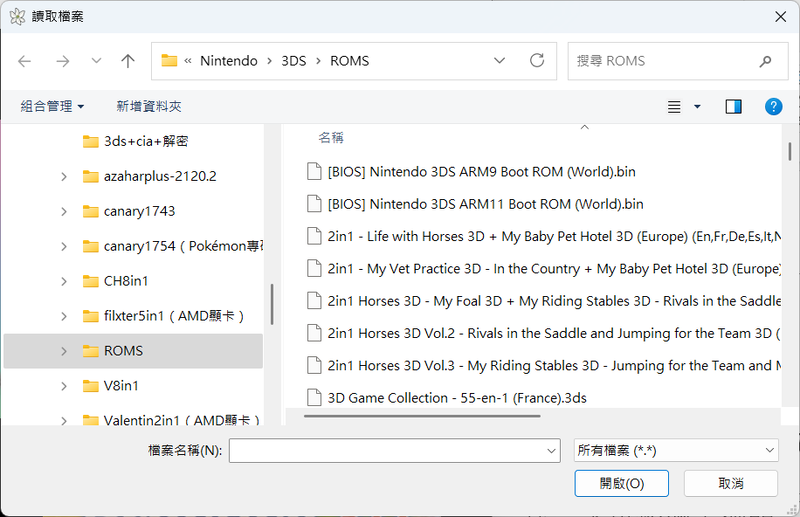Click the 開啟(O) button
Image resolution: width=800 pixels, height=517 pixels.
[x=621, y=483]
